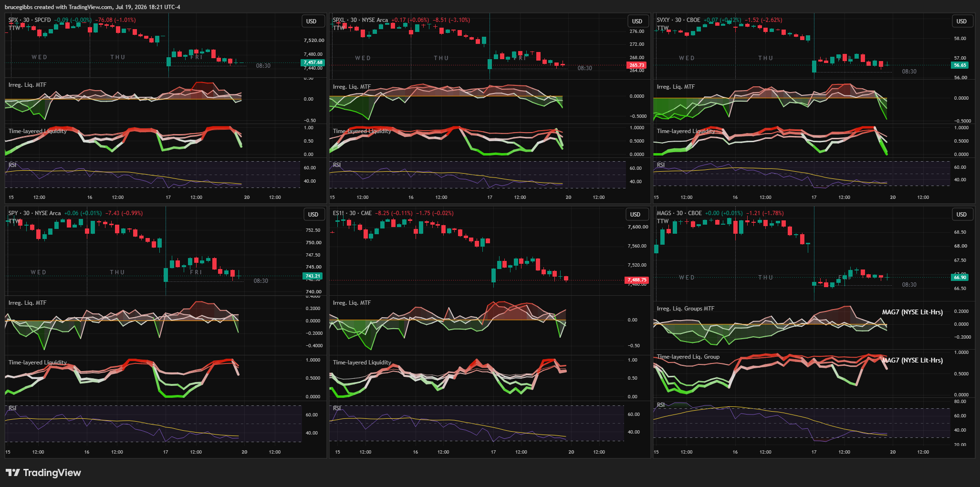This screenshot has width=980, height=487.
Task: Click the TradingView logo icon
Action: tap(13, 473)
